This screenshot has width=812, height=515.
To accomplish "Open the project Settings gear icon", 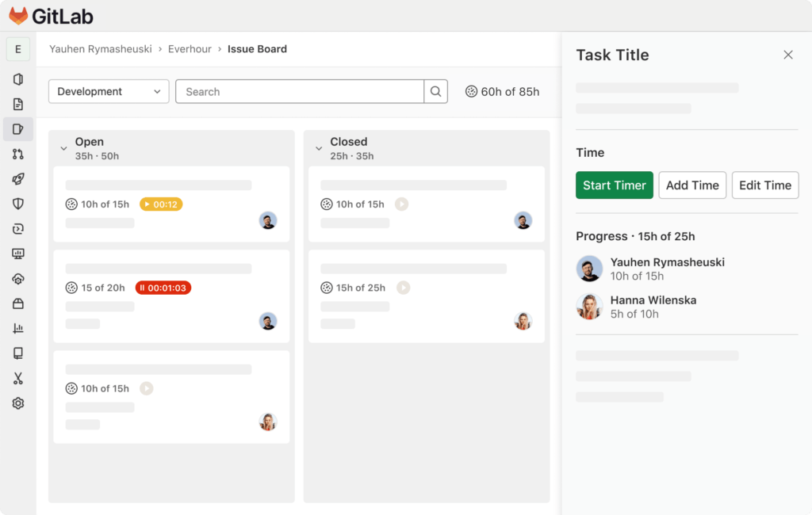I will pos(17,403).
